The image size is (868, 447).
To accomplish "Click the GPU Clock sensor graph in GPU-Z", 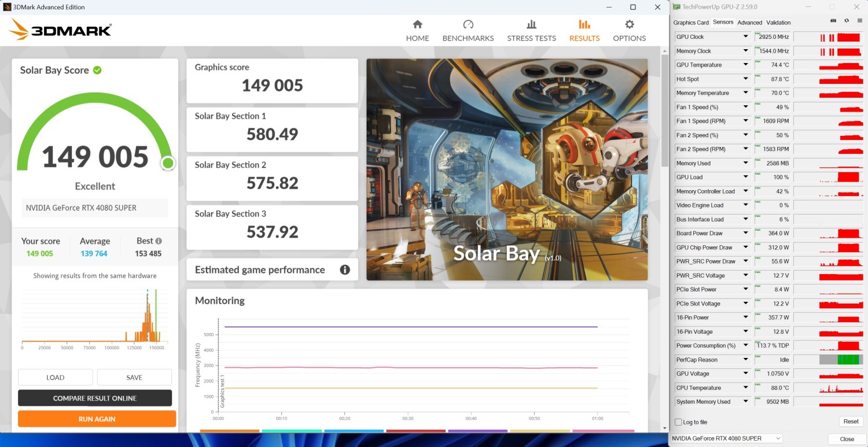I will [829, 37].
